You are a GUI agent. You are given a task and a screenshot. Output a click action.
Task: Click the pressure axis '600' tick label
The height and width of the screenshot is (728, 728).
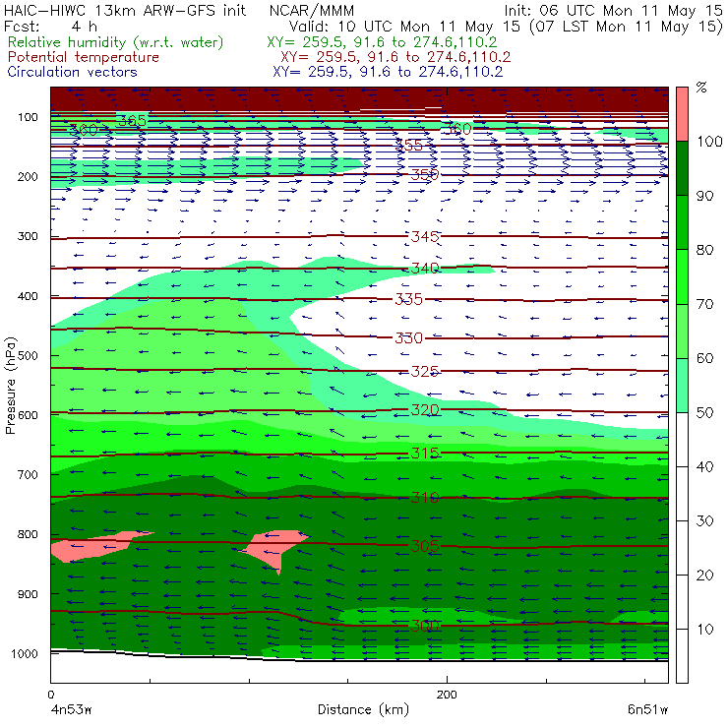(x=28, y=415)
